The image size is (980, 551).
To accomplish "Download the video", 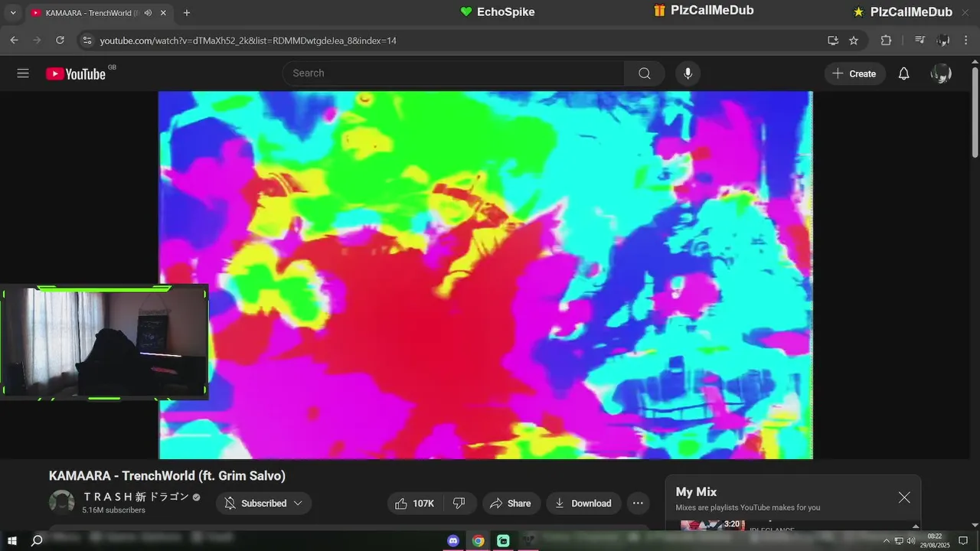I will click(583, 504).
